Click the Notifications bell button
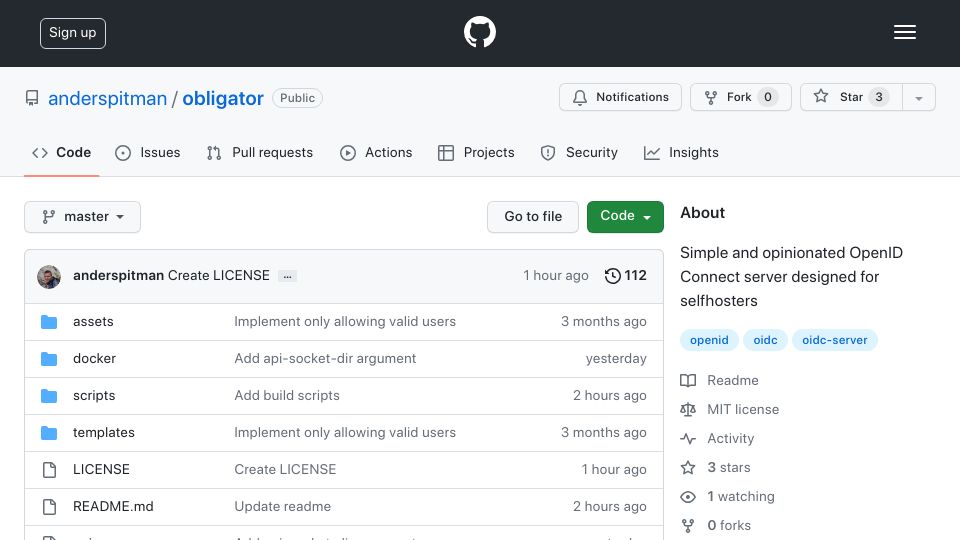 [x=620, y=97]
